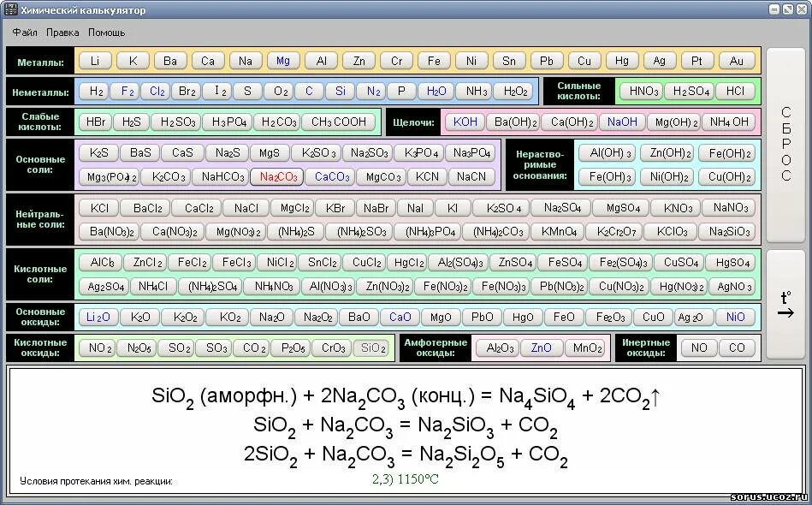812x505 pixels.
Task: Select the CrO3 acidic oxide
Action: [333, 348]
